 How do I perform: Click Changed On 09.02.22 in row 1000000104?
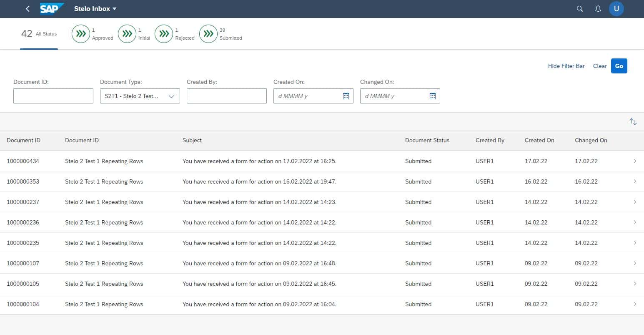(586, 304)
